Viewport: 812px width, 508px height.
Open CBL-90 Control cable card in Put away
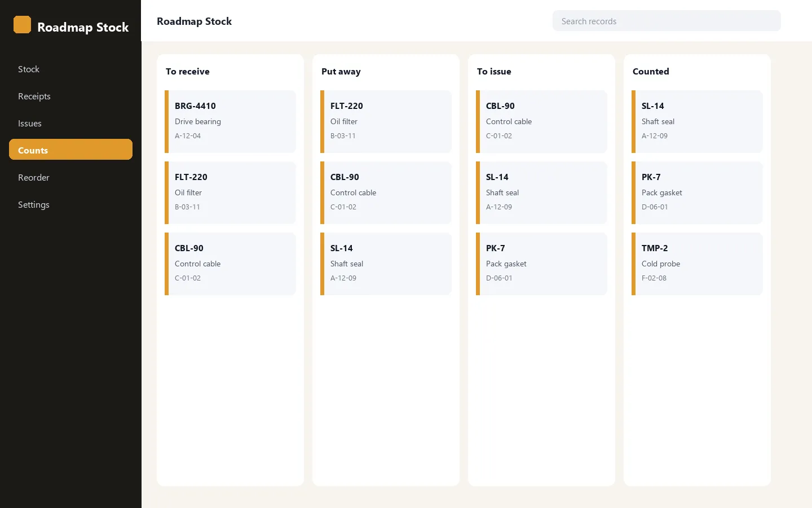[x=386, y=192]
